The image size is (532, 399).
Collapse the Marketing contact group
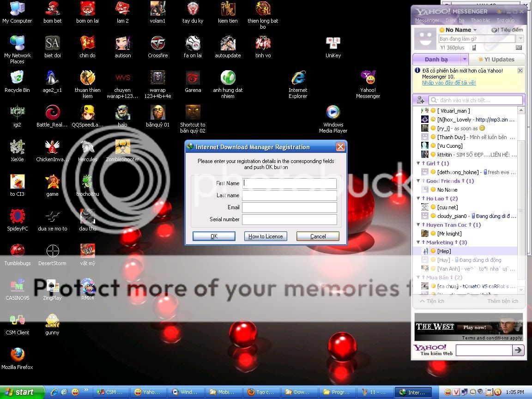point(418,242)
